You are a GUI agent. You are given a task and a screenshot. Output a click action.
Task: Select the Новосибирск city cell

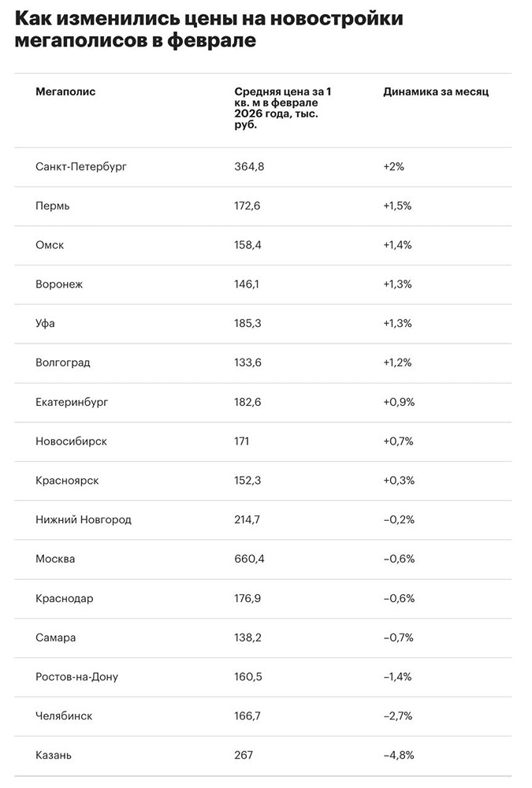pos(71,441)
